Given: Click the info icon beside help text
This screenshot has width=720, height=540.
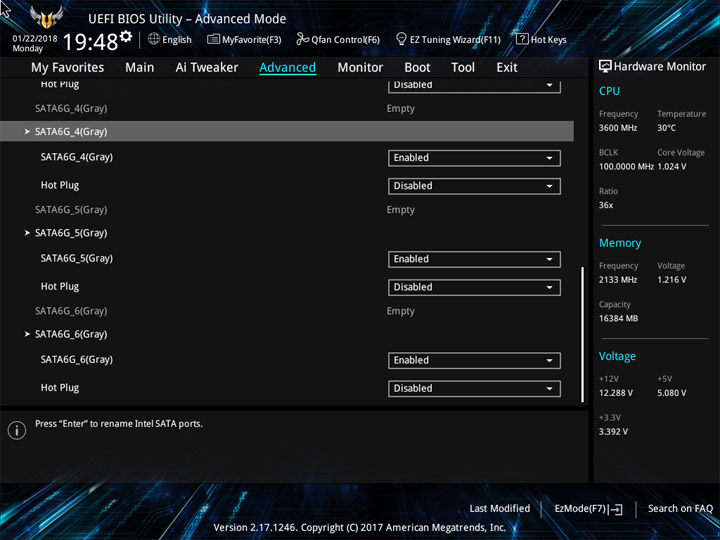Looking at the screenshot, I should (x=17, y=430).
